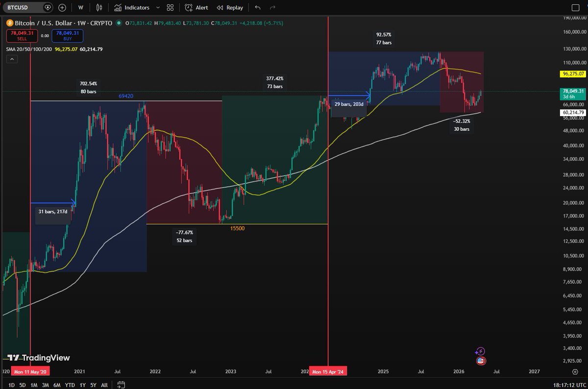The height and width of the screenshot is (389, 588).
Task: Set the time range to 3M
Action: (x=46, y=385)
